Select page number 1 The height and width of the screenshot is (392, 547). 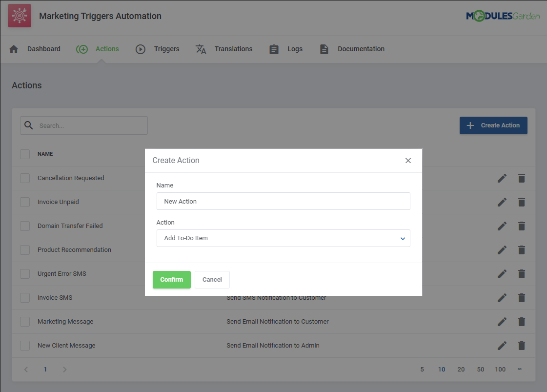pyautogui.click(x=45, y=370)
